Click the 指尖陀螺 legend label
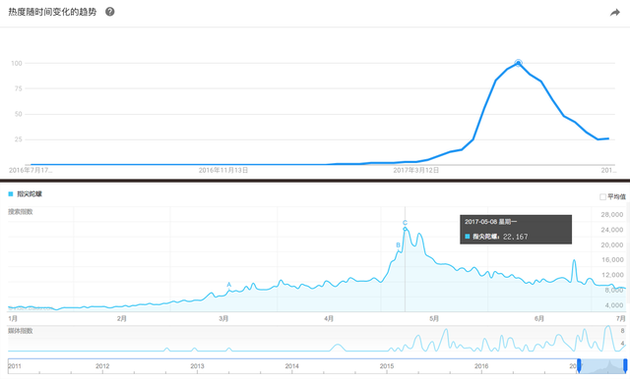630x379 pixels. pyautogui.click(x=29, y=194)
